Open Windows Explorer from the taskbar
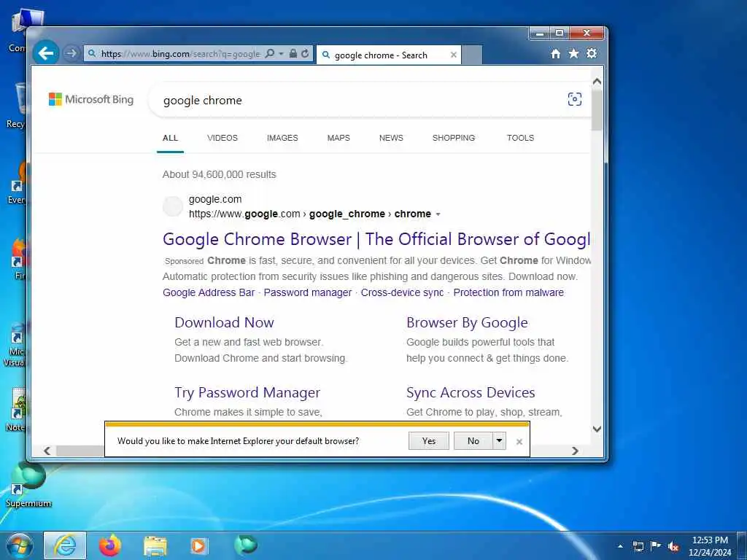Image resolution: width=747 pixels, height=560 pixels. tap(155, 546)
